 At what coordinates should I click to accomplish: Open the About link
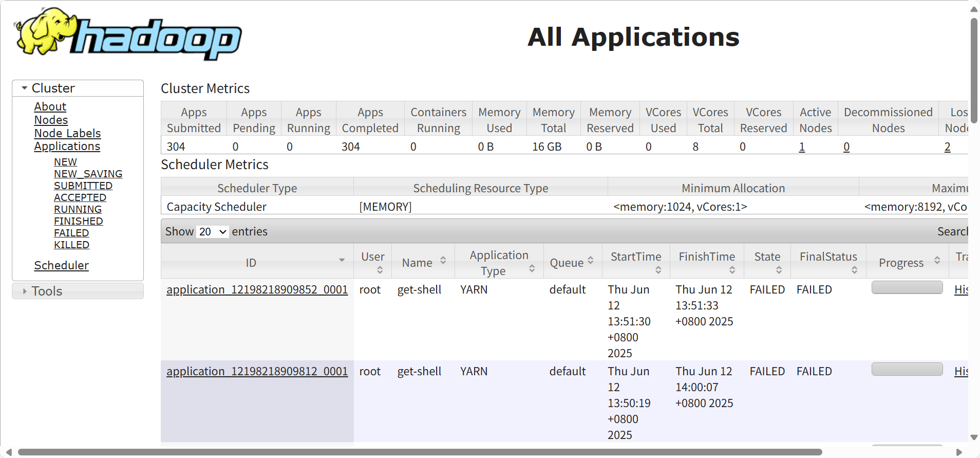click(x=50, y=106)
